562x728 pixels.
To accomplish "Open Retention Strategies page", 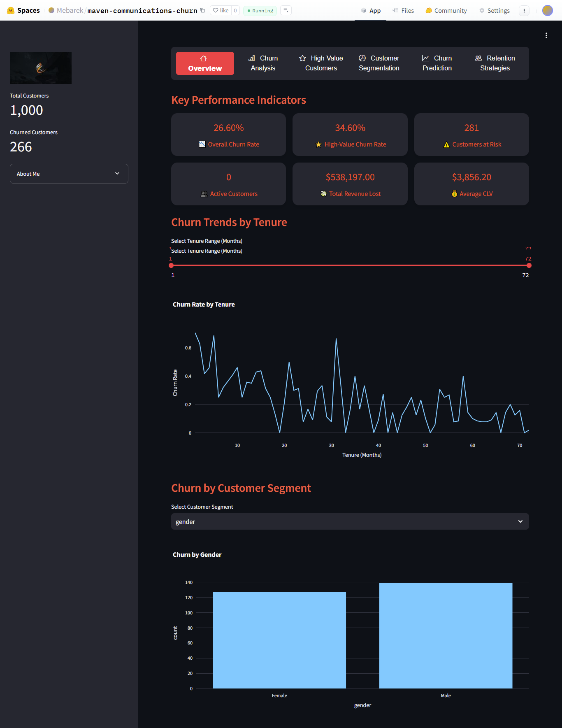I will 495,63.
